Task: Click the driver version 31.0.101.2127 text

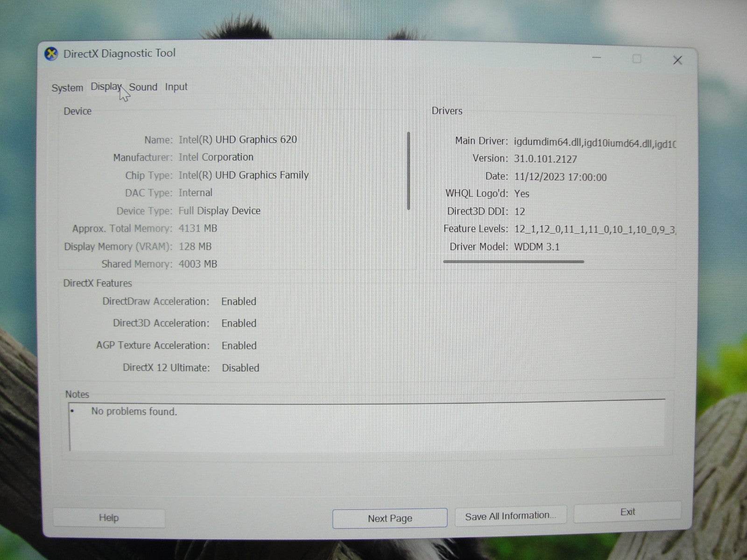Action: (546, 159)
